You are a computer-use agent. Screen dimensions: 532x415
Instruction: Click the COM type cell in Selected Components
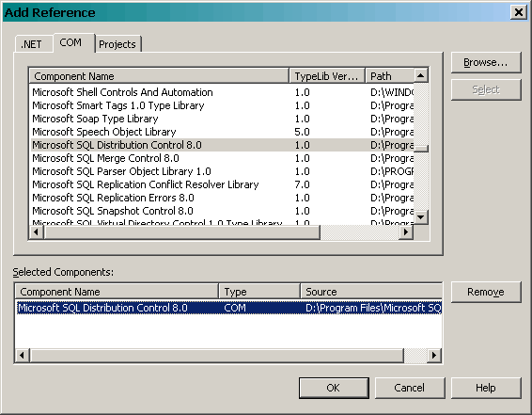tap(235, 308)
